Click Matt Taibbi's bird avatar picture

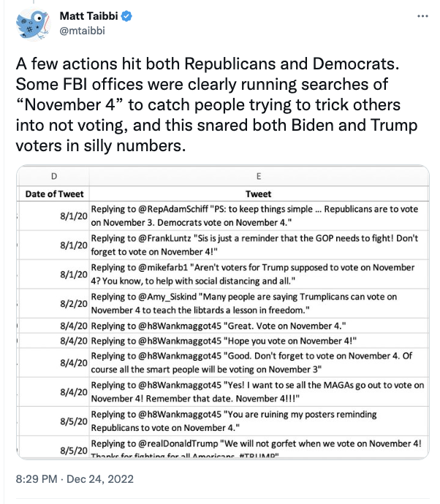pyautogui.click(x=33, y=25)
